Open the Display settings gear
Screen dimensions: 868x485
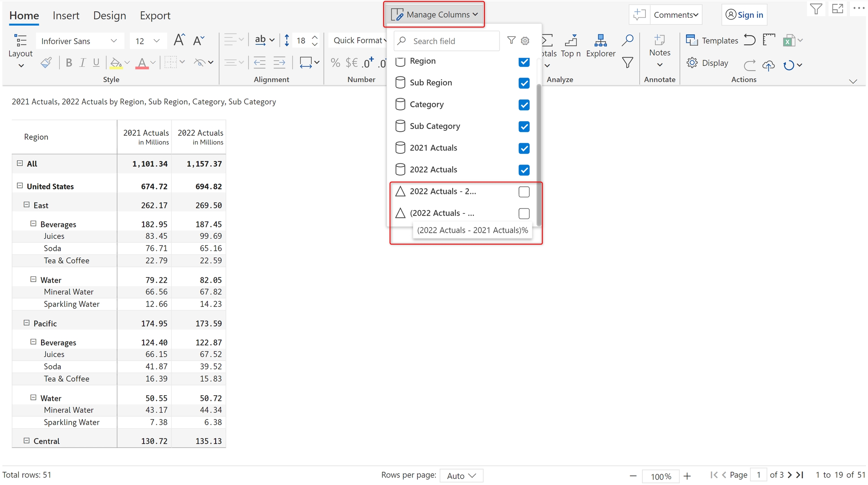(692, 63)
